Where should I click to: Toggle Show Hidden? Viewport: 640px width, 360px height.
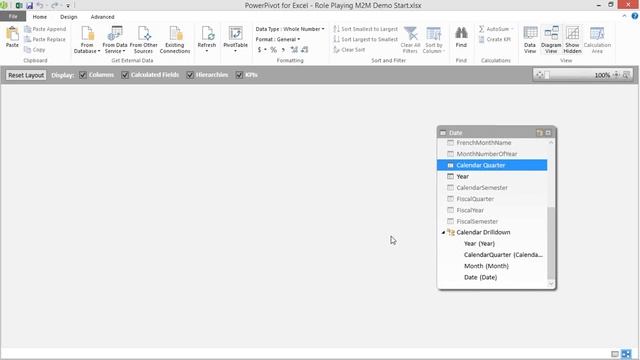(572, 40)
